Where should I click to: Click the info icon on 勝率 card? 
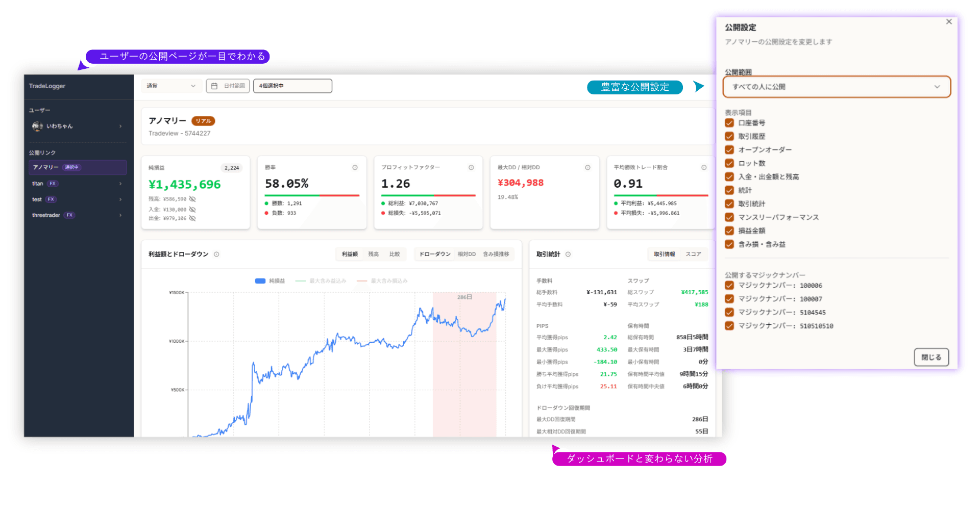point(355,168)
